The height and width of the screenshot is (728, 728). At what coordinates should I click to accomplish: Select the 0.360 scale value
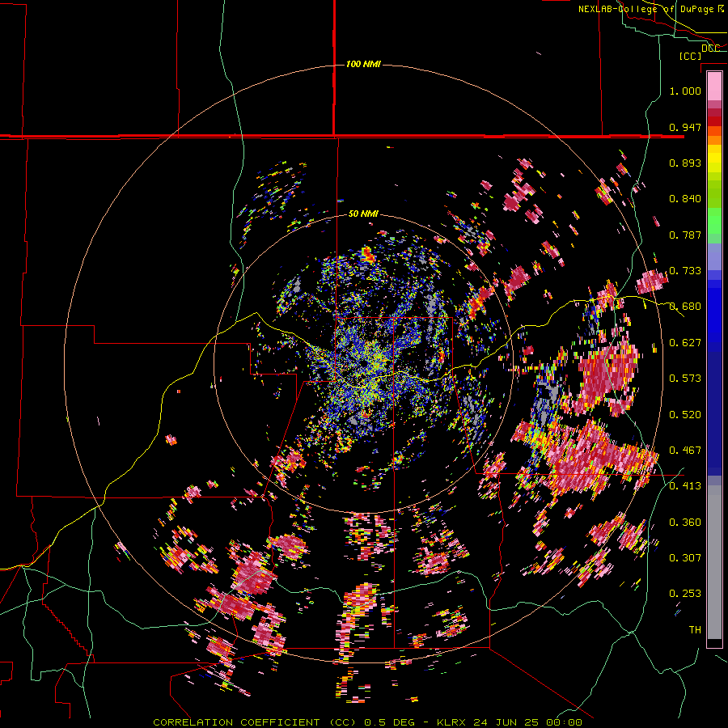[x=685, y=523]
